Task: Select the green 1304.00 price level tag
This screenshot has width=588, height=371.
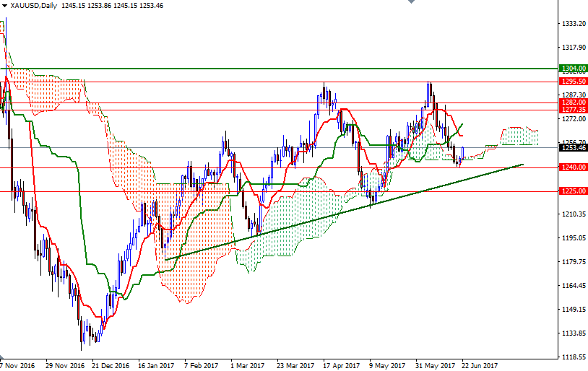Action: [x=572, y=69]
